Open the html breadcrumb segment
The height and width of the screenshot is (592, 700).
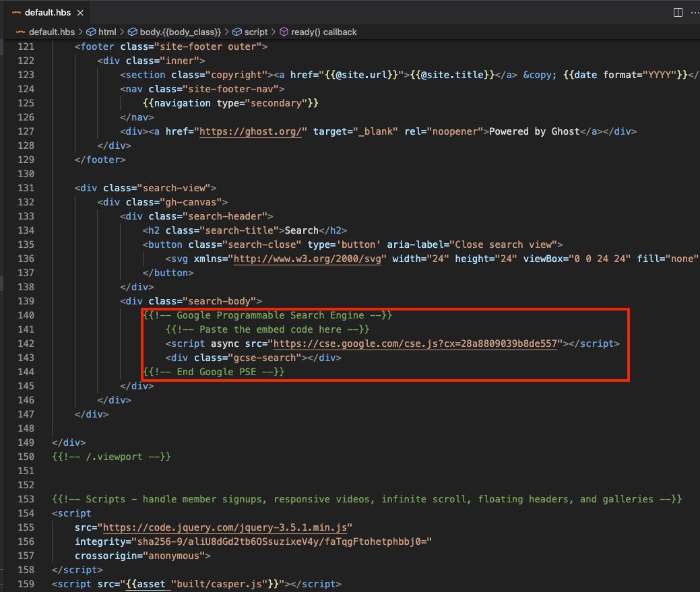(x=107, y=32)
